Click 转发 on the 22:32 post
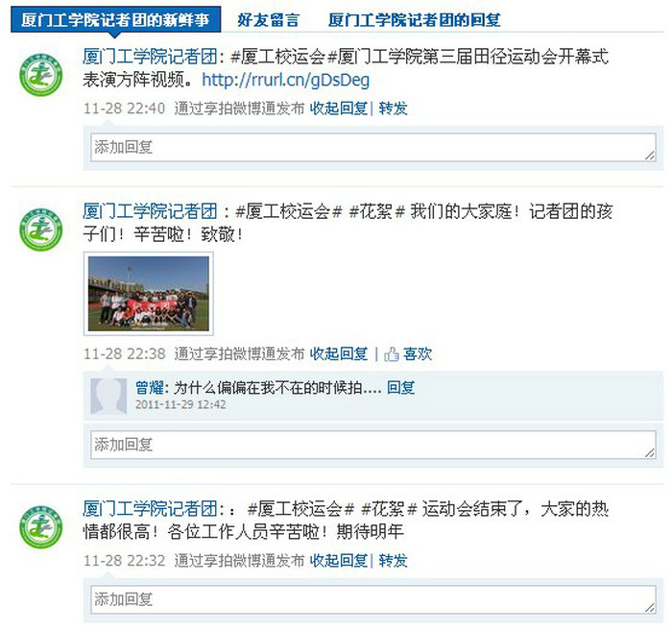 (x=393, y=560)
